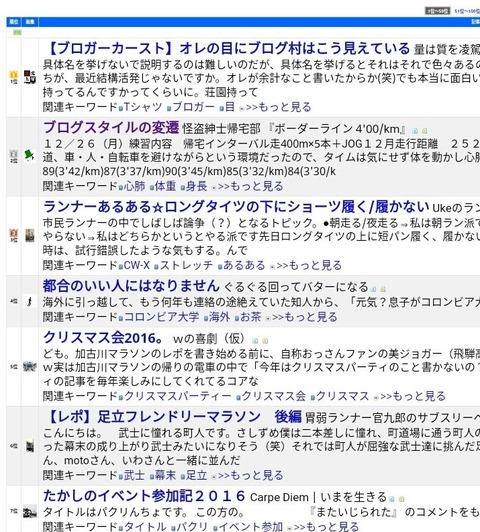Click the 順位 column header
The height and width of the screenshot is (532, 480).
(x=14, y=22)
